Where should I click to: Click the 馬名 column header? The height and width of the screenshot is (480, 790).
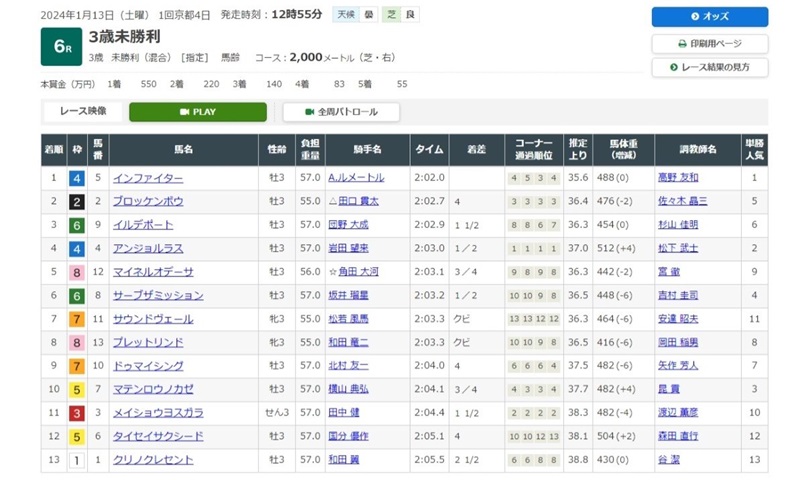183,149
